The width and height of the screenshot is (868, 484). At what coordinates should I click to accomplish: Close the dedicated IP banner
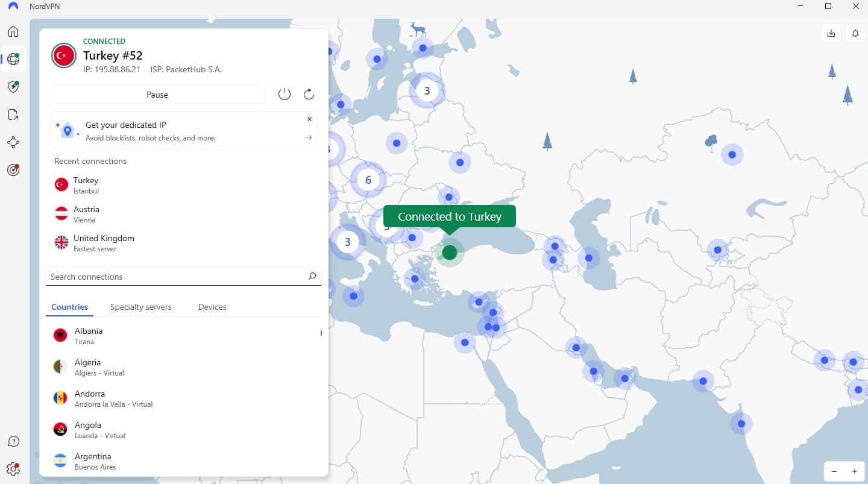point(309,119)
